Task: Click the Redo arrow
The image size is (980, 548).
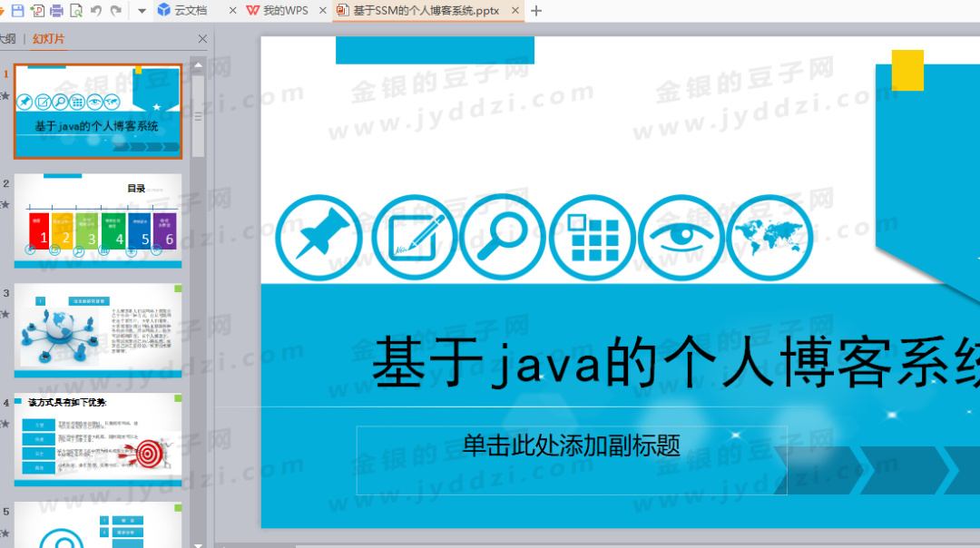Action: click(x=115, y=11)
